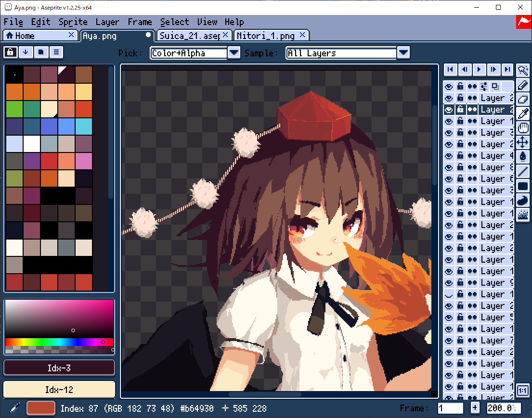Open the Sprite menu
The width and height of the screenshot is (532, 418).
73,22
